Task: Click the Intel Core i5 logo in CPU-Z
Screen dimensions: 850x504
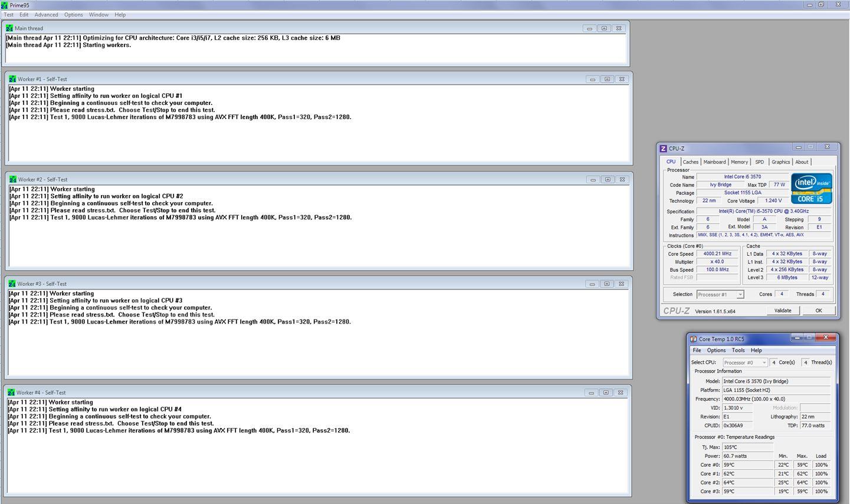Action: coord(812,188)
